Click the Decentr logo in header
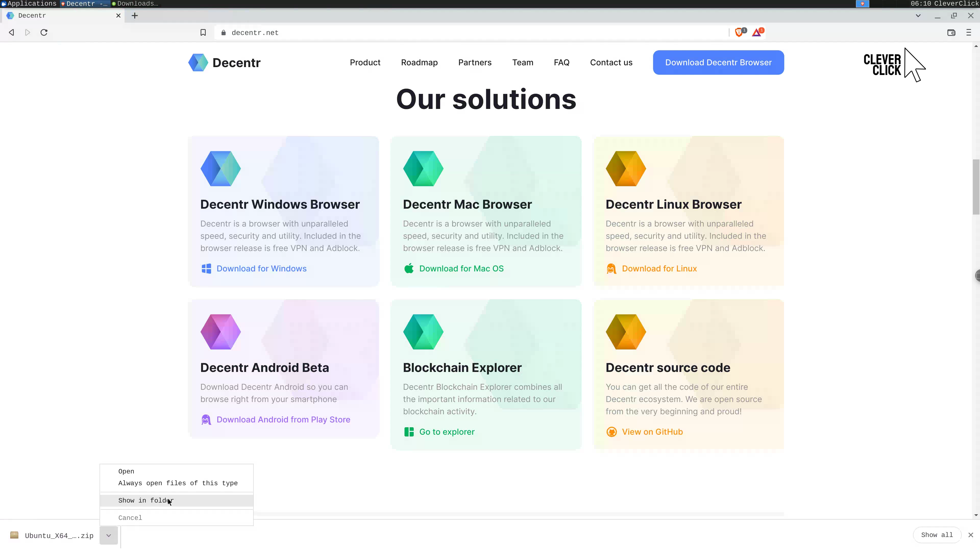980x551 pixels. (x=225, y=62)
